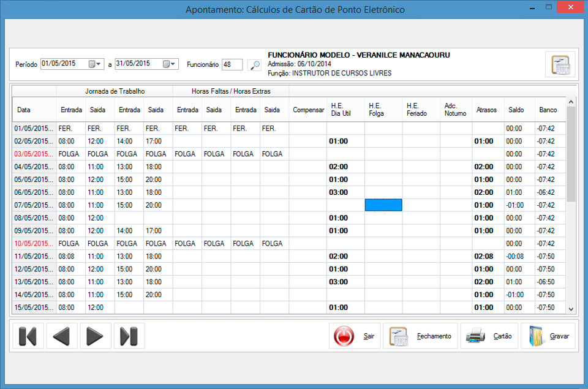Click the H.E. Dia Útil column header
The image size is (588, 389).
345,110
